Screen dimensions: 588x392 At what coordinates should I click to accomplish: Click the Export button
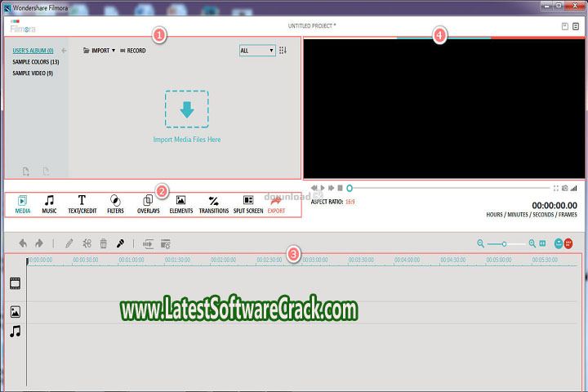coord(276,206)
